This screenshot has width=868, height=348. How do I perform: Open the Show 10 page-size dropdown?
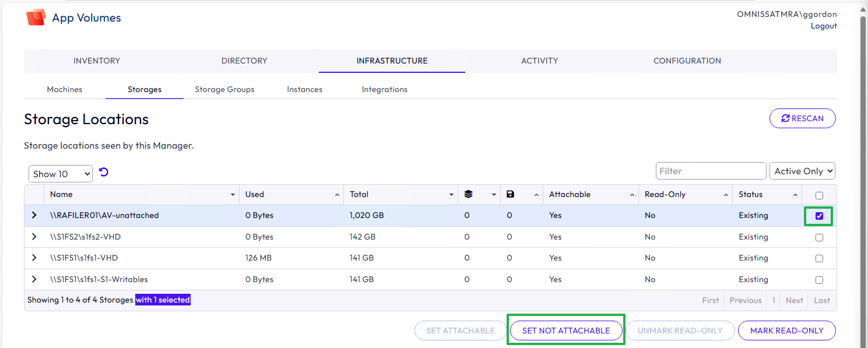pos(61,174)
